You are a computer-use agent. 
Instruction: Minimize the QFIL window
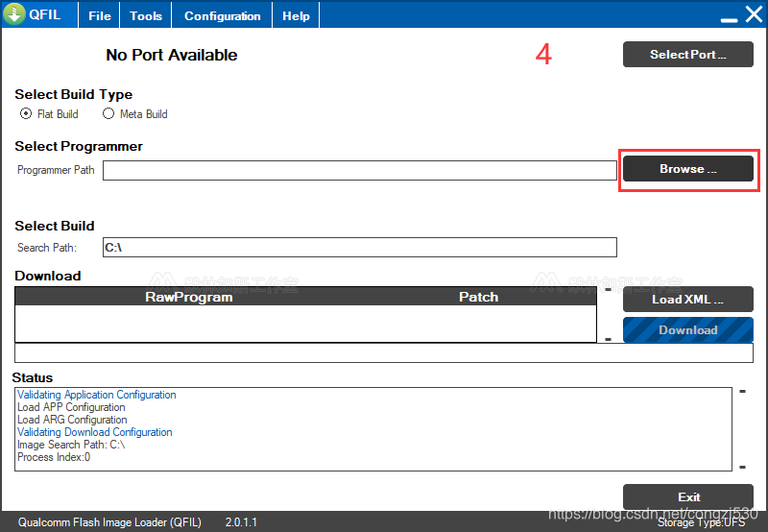click(x=730, y=19)
